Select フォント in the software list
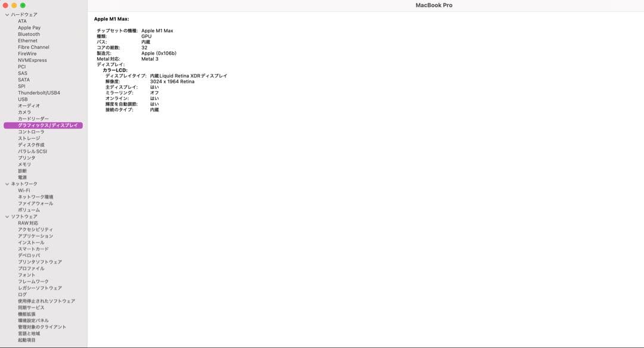 tap(26, 275)
